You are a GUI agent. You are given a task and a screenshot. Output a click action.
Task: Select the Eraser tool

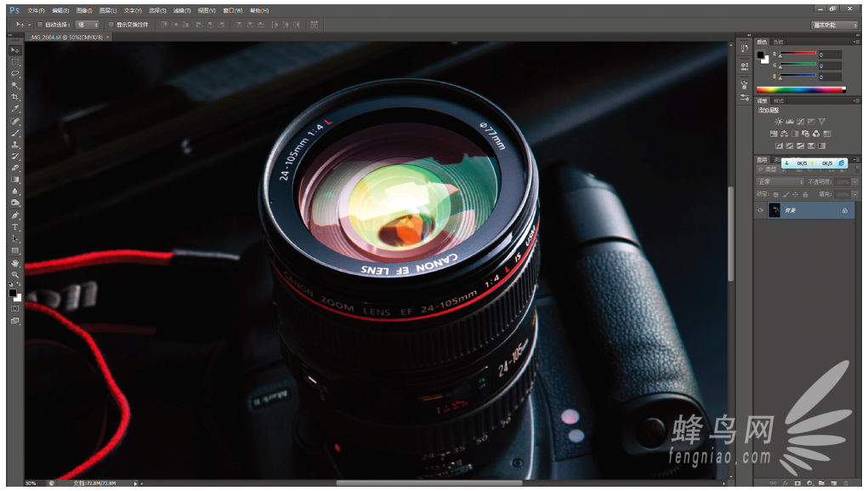(x=15, y=168)
